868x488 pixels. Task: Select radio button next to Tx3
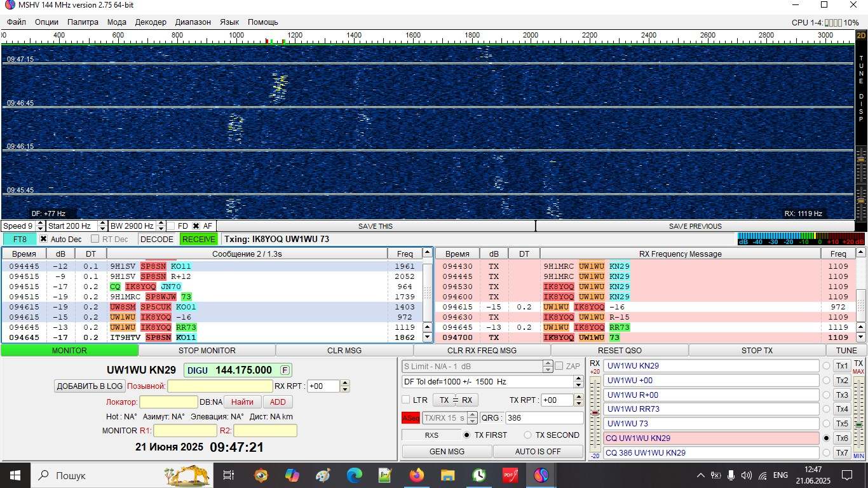826,395
